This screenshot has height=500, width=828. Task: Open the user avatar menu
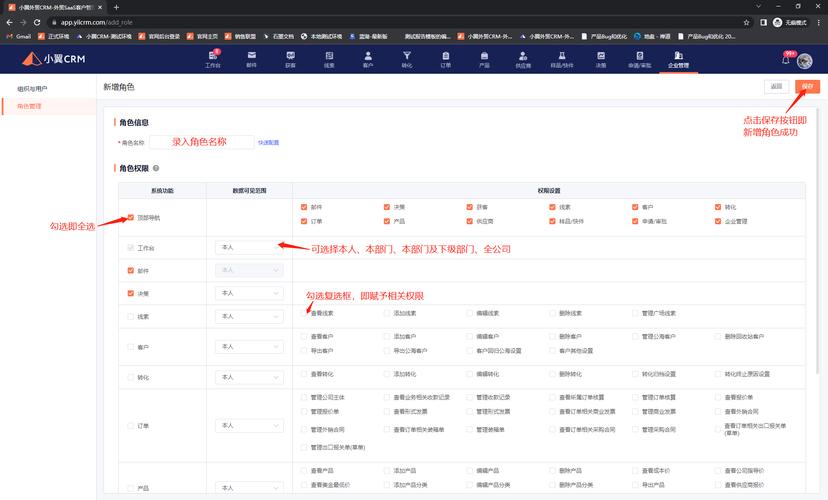pyautogui.click(x=805, y=61)
